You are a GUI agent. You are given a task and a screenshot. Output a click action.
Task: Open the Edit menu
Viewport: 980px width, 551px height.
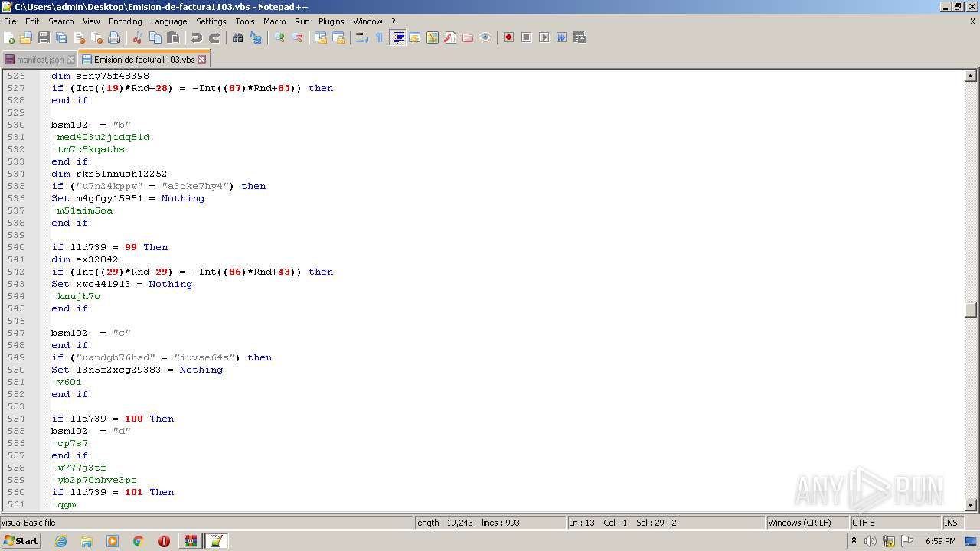coord(32,21)
